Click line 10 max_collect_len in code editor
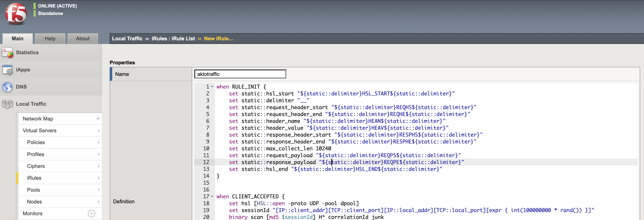 tap(289, 149)
